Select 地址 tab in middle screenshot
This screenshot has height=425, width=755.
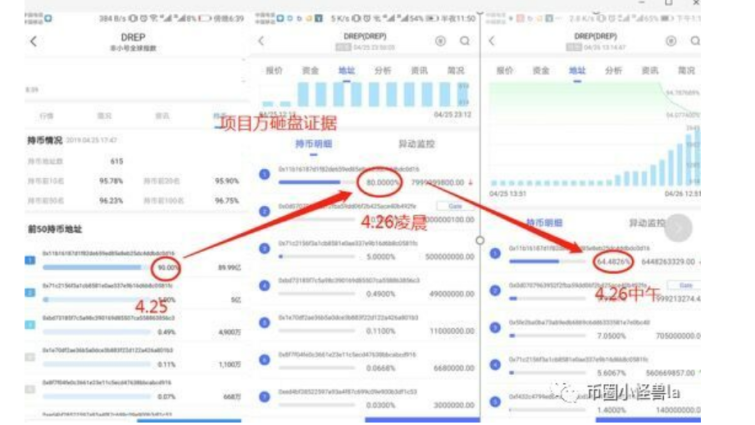pos(346,71)
